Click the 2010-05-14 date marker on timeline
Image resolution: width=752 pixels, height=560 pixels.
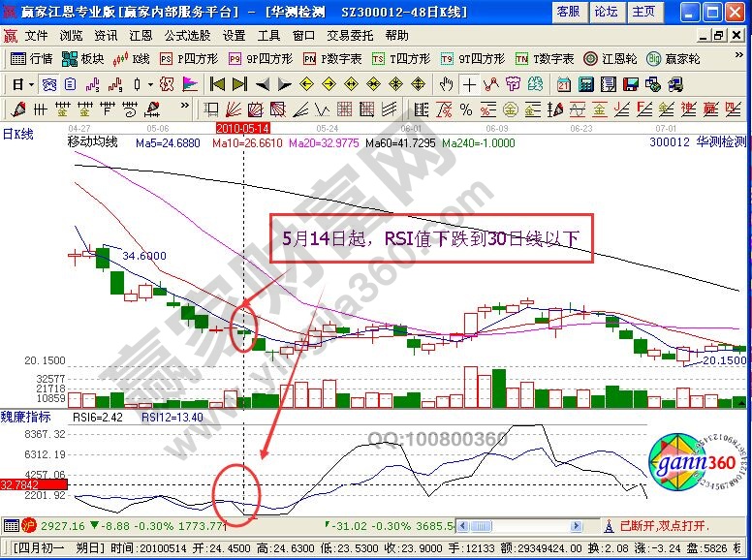point(241,127)
